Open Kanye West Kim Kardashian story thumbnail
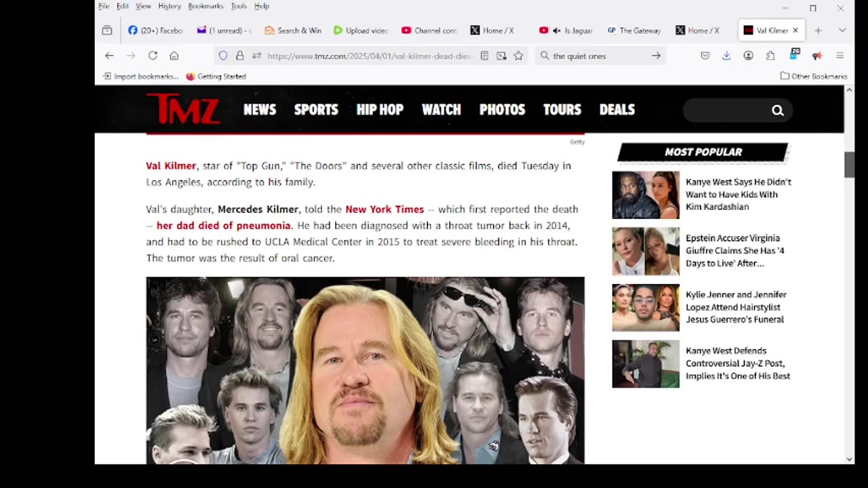Screen dimensions: 868x488 click(x=646, y=195)
